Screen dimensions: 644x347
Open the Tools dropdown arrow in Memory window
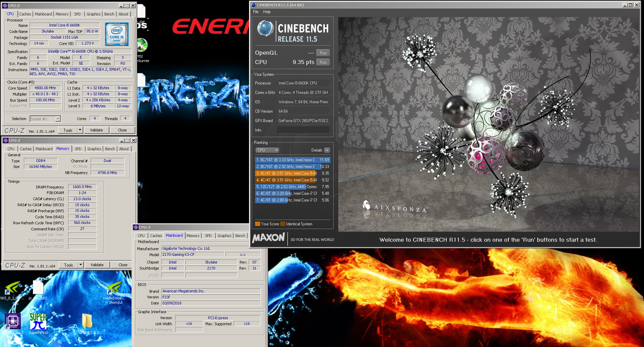coord(81,265)
